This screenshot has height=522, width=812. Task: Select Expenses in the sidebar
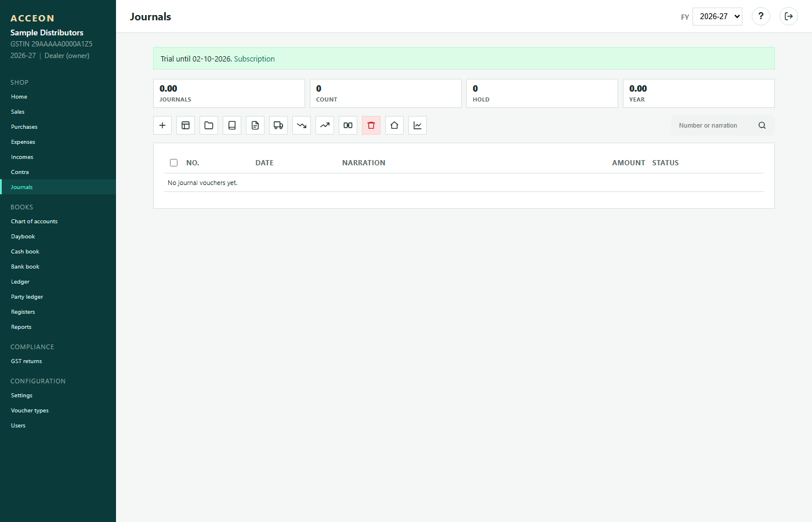coord(58,142)
